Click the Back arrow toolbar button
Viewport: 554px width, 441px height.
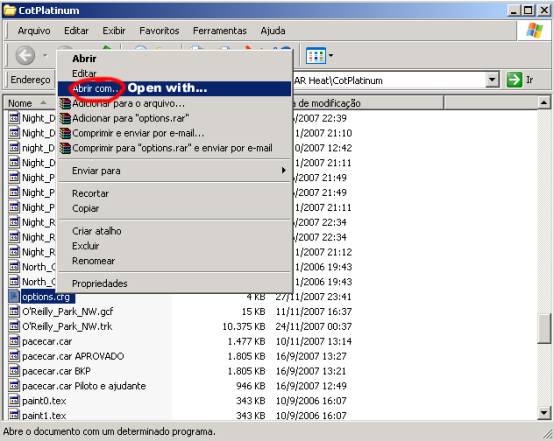25,55
